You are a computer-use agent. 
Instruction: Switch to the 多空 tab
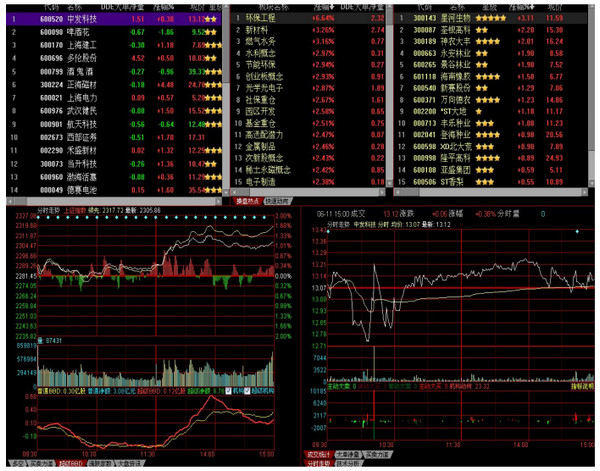point(18,464)
